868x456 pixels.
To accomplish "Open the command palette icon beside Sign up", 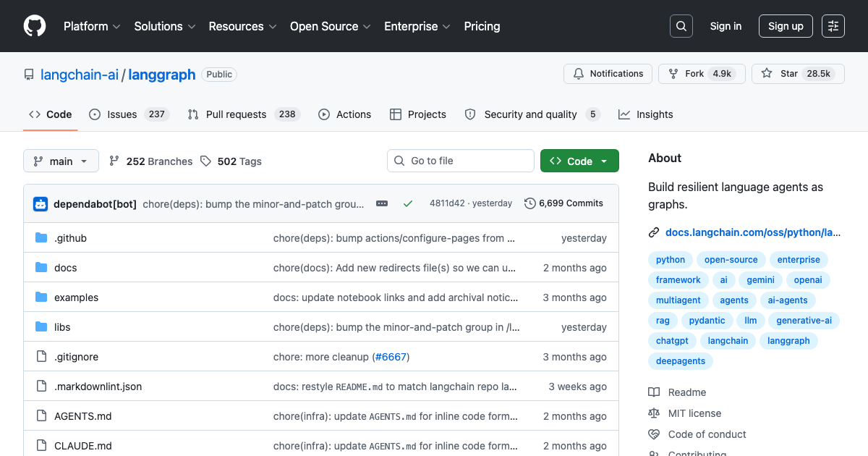I will click(833, 25).
